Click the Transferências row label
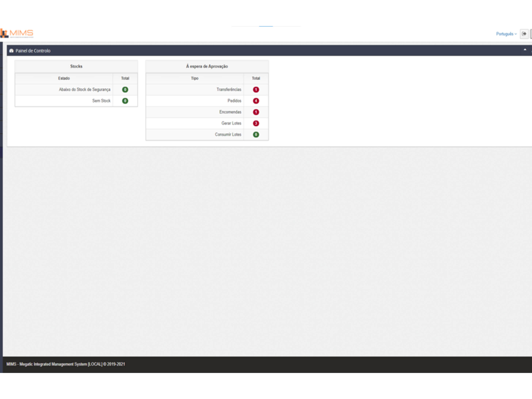The height and width of the screenshot is (399, 532). [229, 89]
